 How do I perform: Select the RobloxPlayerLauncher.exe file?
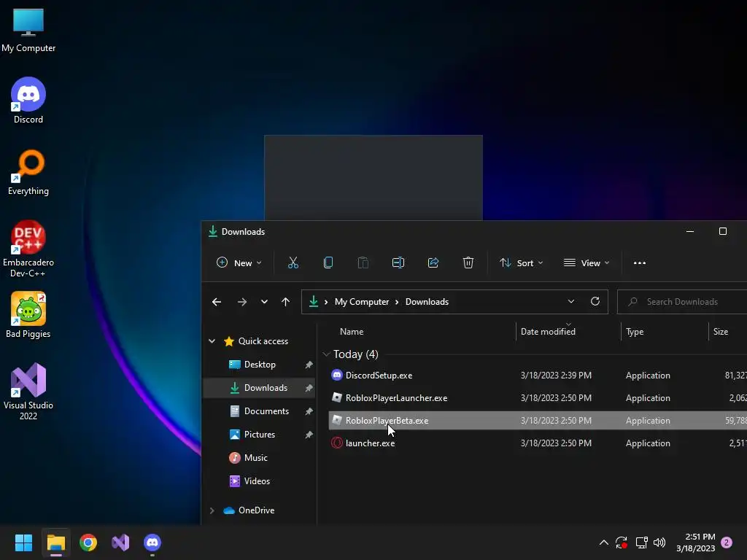(x=538, y=398)
